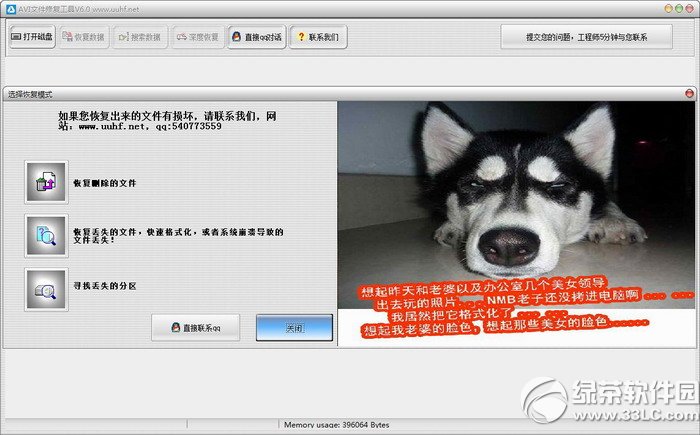Image resolution: width=700 pixels, height=435 pixels.
Task: Click the 深度恢复 toolbar button
Action: point(197,37)
